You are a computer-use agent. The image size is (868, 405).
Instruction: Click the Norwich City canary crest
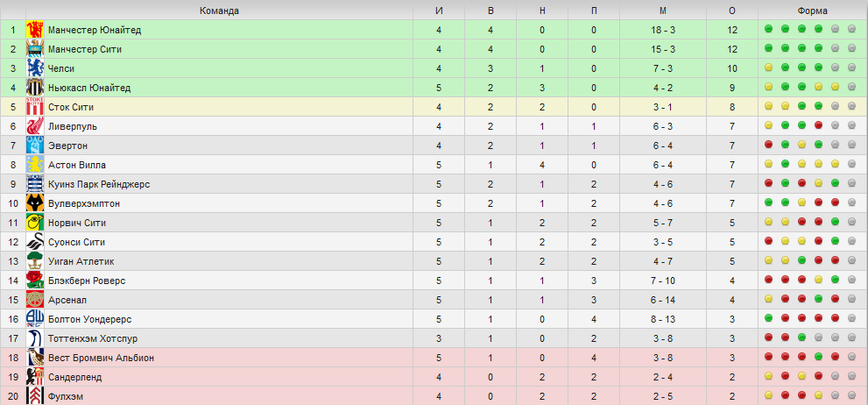tap(35, 223)
